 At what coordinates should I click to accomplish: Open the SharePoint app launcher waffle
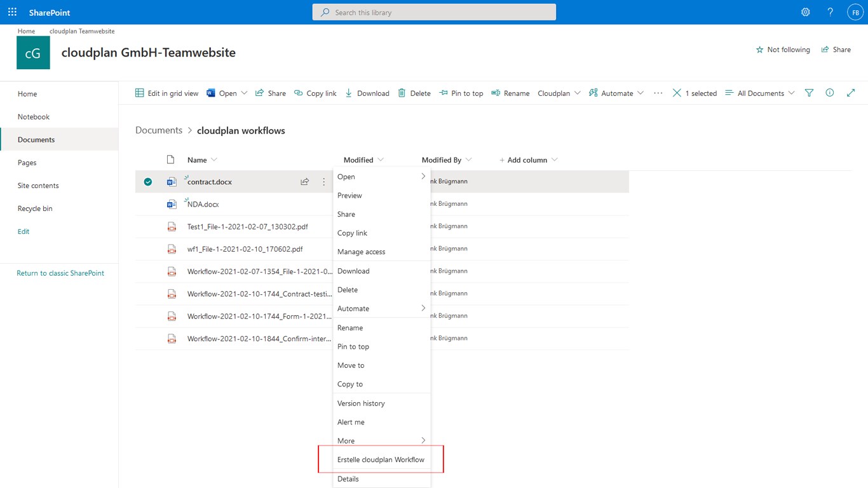point(13,12)
